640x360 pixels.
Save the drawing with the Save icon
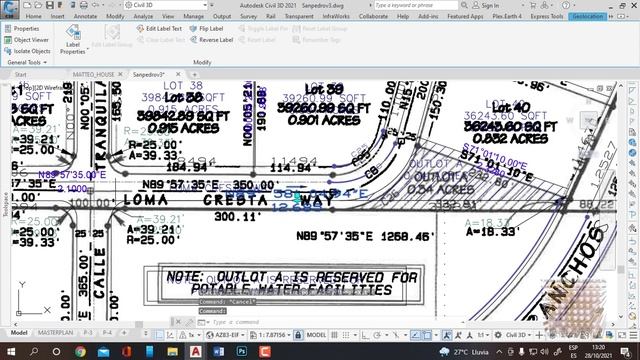click(49, 5)
